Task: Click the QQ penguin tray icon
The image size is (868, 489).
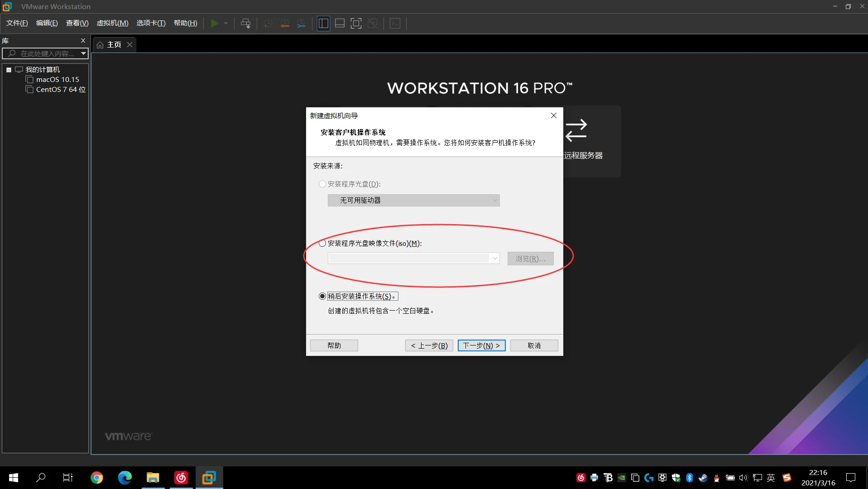Action: click(716, 478)
